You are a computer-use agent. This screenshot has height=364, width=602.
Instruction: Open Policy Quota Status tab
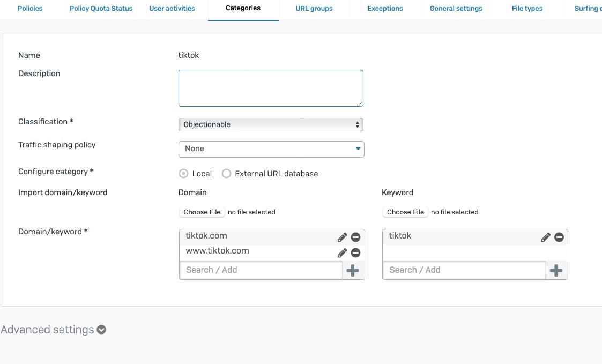(101, 9)
